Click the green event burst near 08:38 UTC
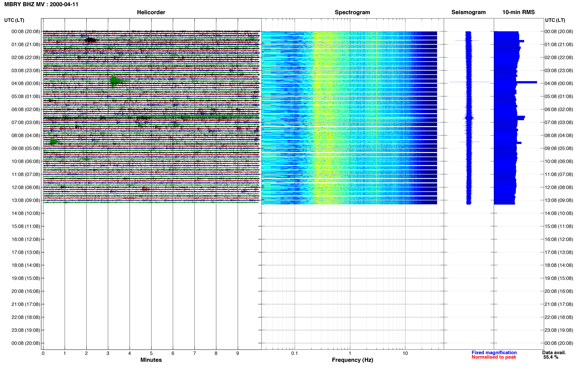 tap(54, 142)
